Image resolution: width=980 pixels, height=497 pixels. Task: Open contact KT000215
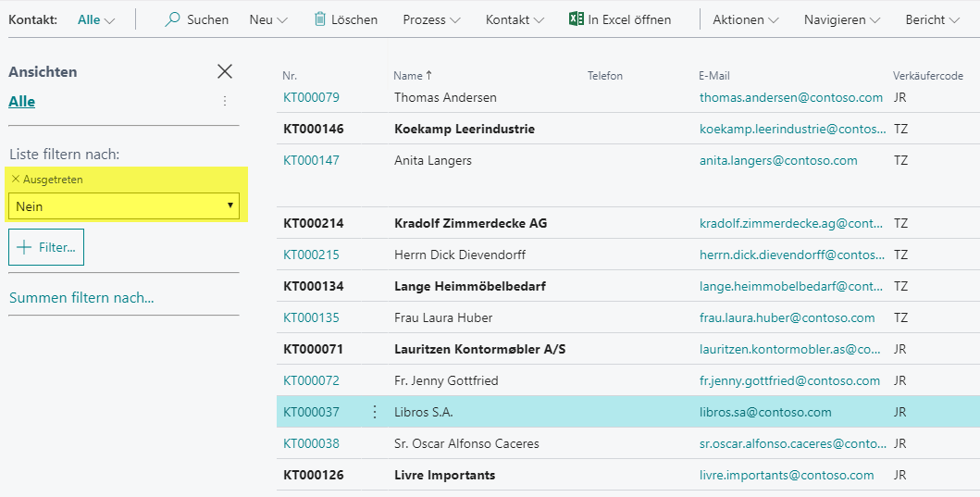(311, 255)
